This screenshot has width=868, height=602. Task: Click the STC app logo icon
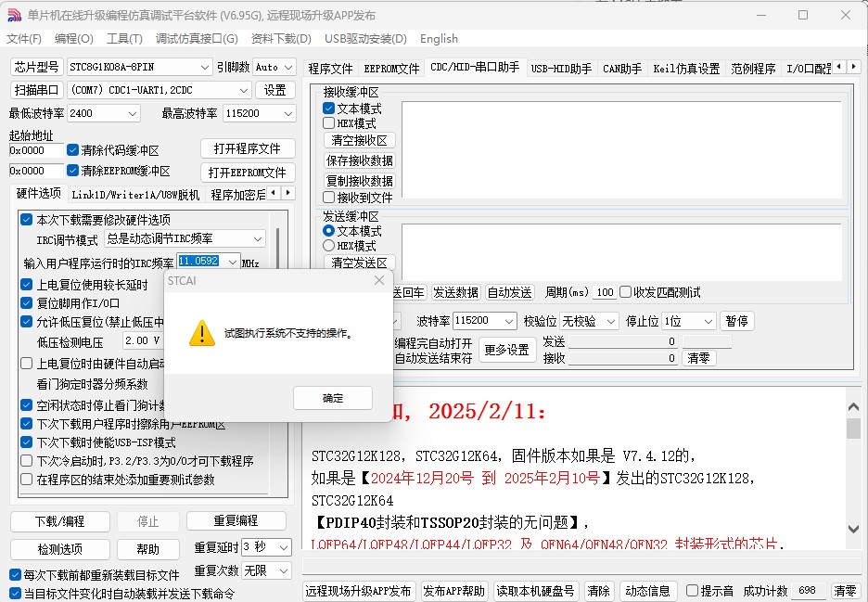(14, 15)
